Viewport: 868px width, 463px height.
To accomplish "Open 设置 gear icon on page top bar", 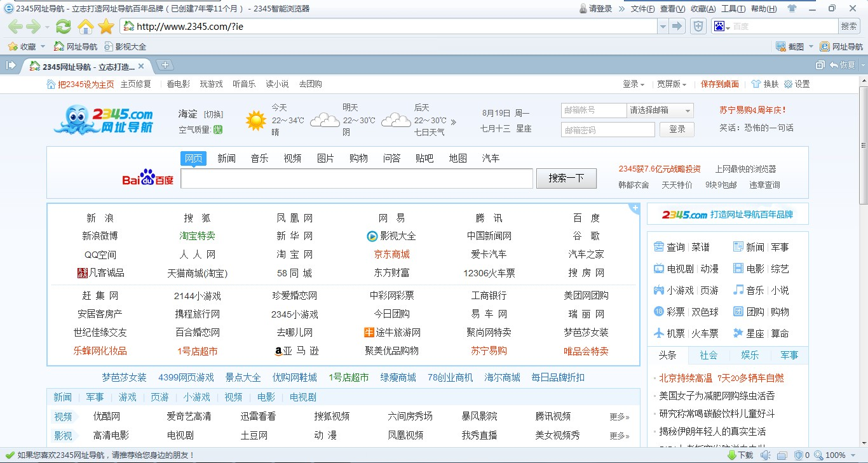I will pos(788,84).
